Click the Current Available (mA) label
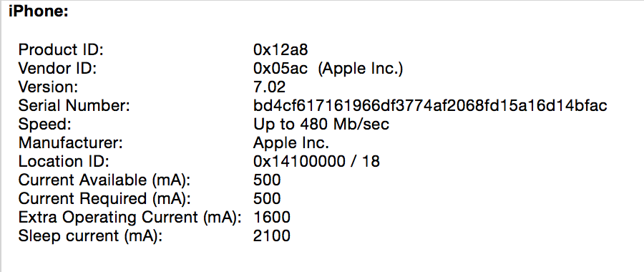Viewport: 644px width, 272px height. click(x=104, y=180)
